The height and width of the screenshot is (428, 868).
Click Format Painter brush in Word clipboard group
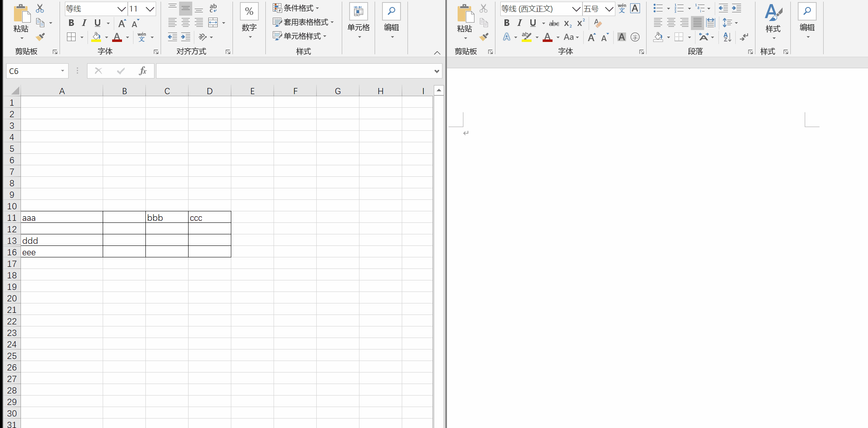click(x=484, y=37)
